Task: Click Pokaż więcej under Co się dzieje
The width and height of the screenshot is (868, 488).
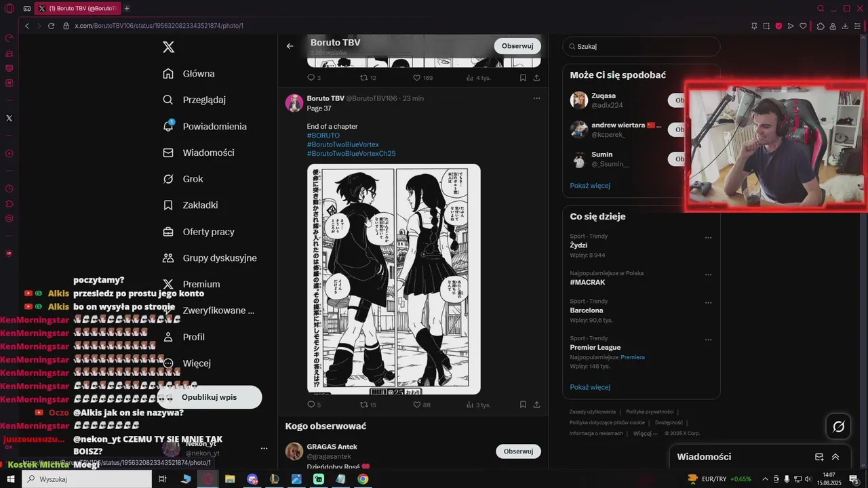Action: (590, 387)
